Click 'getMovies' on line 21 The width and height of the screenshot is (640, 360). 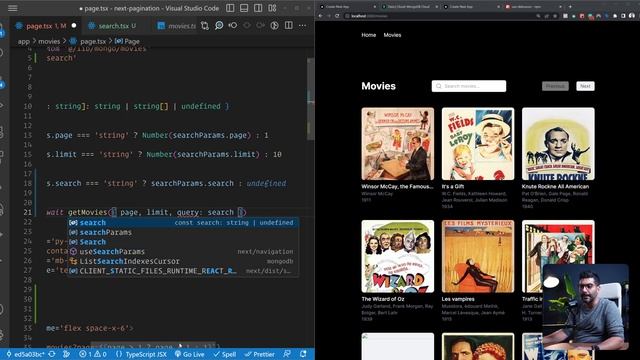click(87, 212)
